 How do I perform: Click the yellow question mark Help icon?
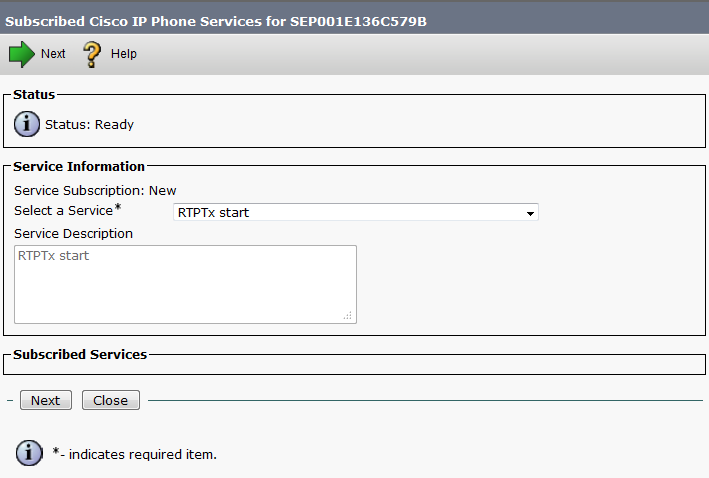coord(92,54)
